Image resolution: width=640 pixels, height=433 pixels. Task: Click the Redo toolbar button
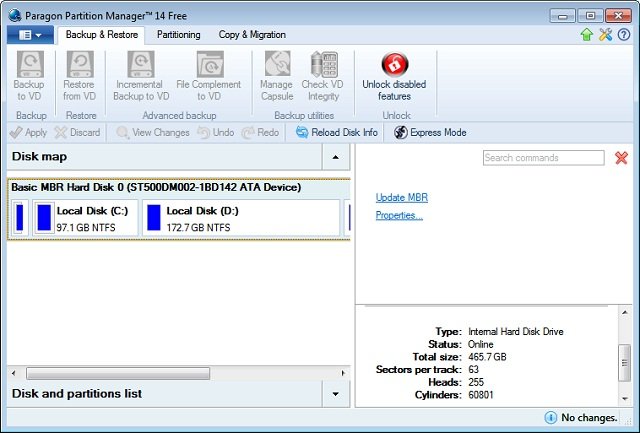coord(260,133)
